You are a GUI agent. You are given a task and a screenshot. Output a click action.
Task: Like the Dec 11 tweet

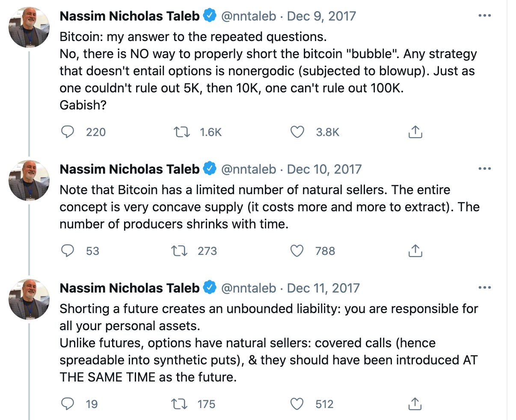coord(297,404)
